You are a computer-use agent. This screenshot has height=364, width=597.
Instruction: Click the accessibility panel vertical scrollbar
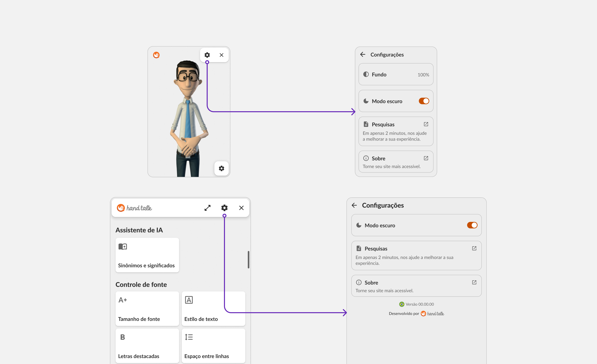pos(248,260)
